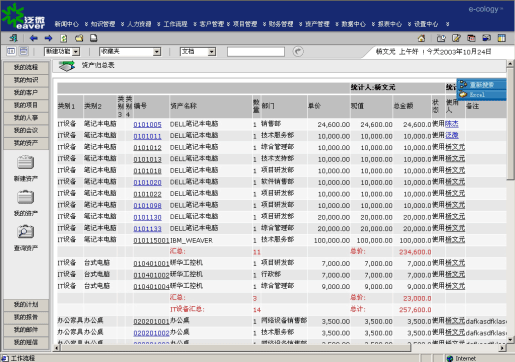The width and height of the screenshot is (515, 362).
Task: Click the home icon in toolbar
Action: (x=422, y=38)
